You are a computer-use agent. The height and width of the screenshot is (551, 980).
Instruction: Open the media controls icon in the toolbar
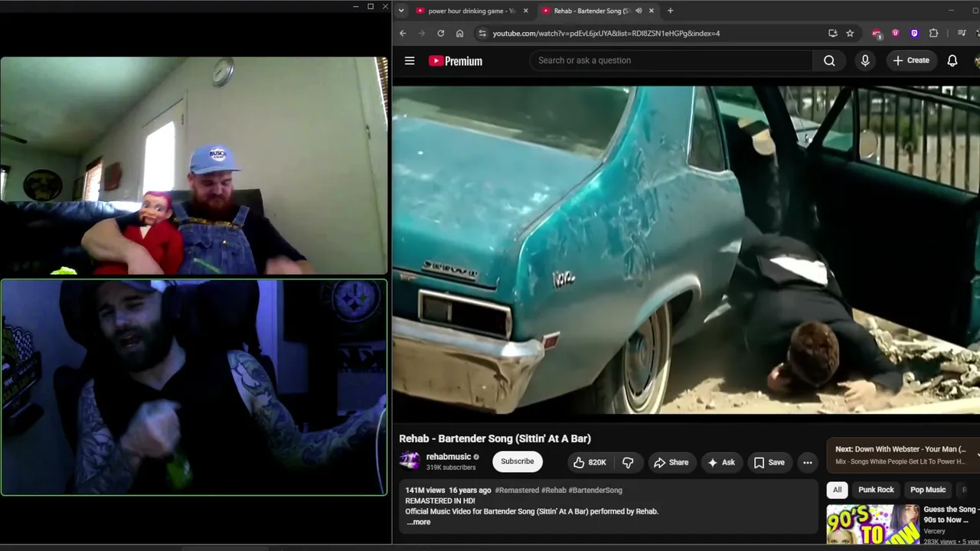962,33
